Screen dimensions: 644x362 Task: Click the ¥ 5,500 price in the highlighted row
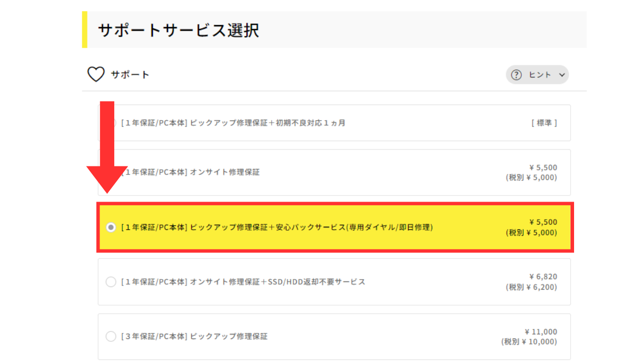tap(543, 222)
